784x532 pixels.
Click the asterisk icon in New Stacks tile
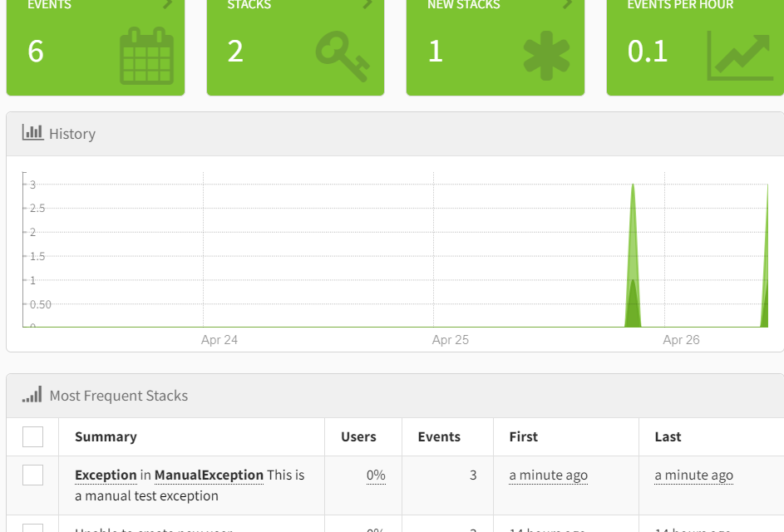click(546, 56)
